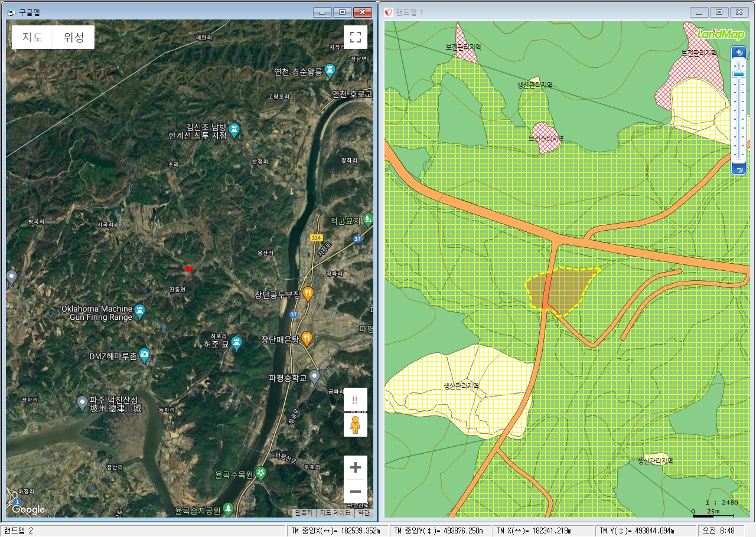Open the 약관 terms link
This screenshot has height=537, width=756.
coord(363,513)
